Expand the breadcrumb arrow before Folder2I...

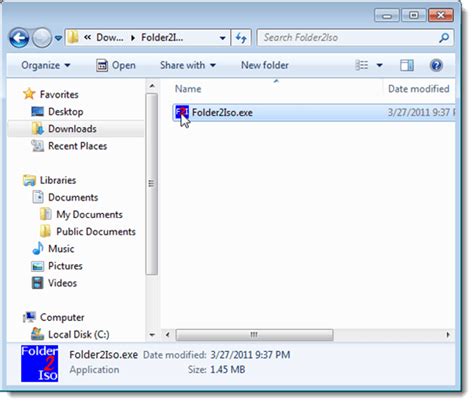coord(133,38)
